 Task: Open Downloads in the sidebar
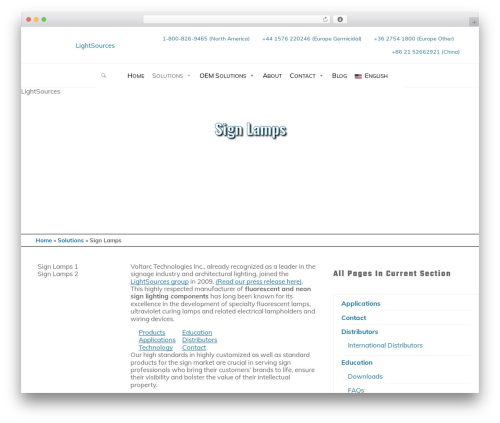[365, 376]
